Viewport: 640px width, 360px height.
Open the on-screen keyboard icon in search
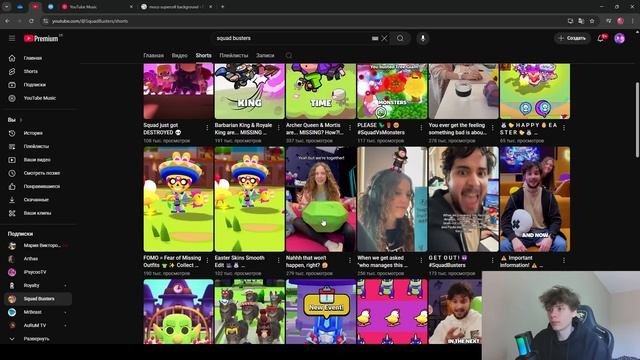pyautogui.click(x=375, y=38)
